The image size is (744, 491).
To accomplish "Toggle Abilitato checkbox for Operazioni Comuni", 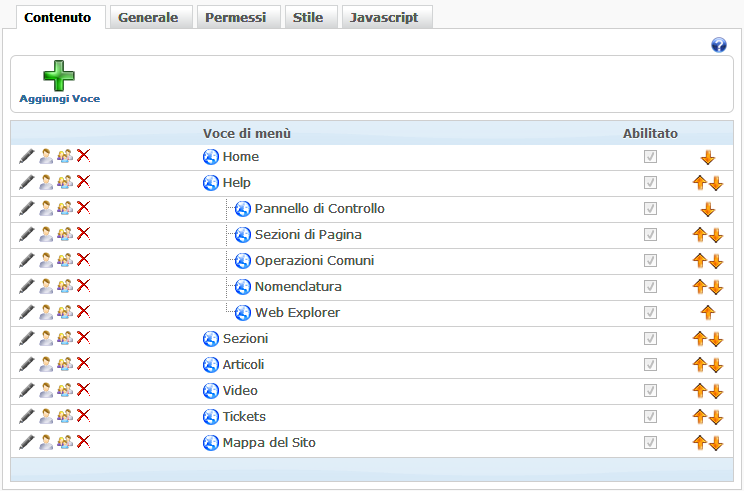I will point(650,260).
